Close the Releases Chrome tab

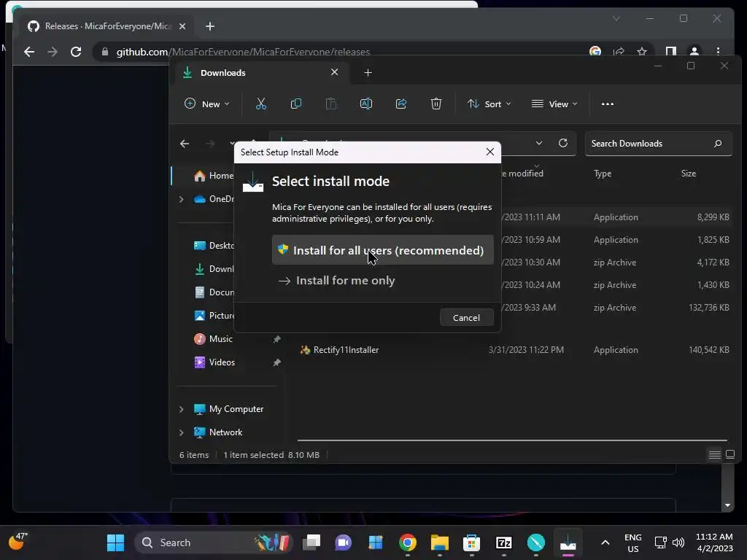coord(182,26)
